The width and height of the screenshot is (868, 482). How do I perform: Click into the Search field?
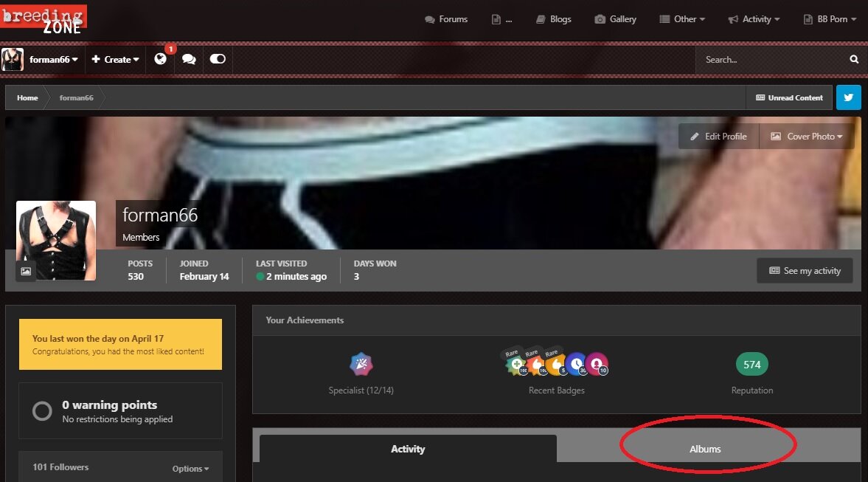771,59
